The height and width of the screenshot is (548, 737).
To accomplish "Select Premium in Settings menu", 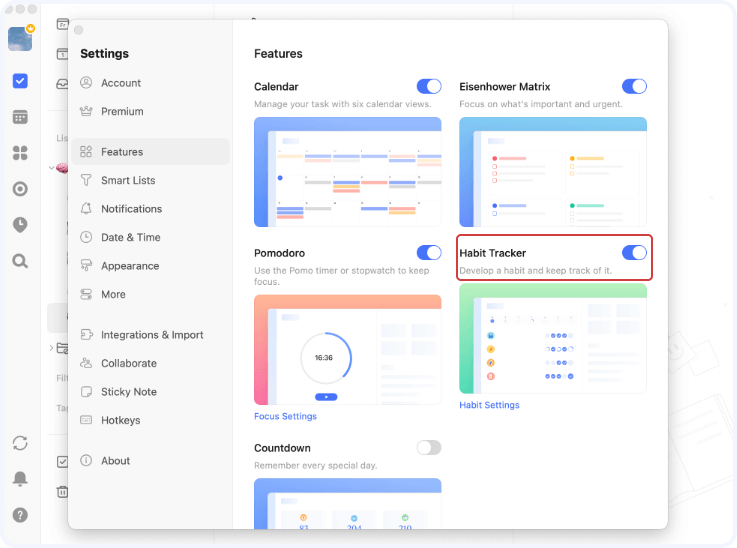I will coord(150,111).
